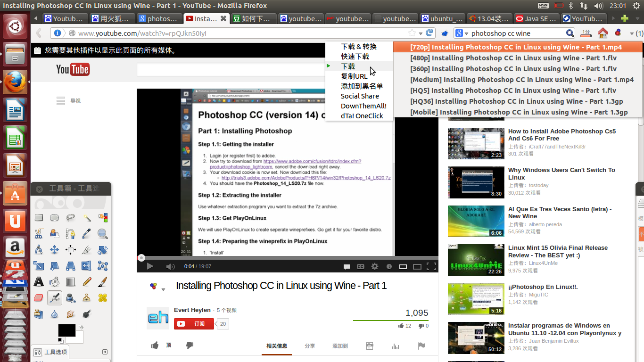Pick the [720p] mp4 download option

(518, 47)
